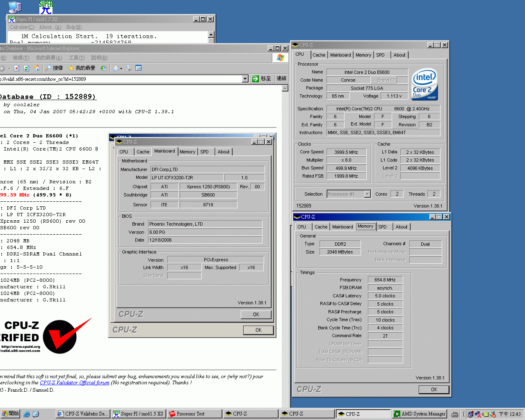The height and width of the screenshot is (420, 525).
Task: Switch to Super PI / mod1.5 XS taskbar button
Action: 138,414
